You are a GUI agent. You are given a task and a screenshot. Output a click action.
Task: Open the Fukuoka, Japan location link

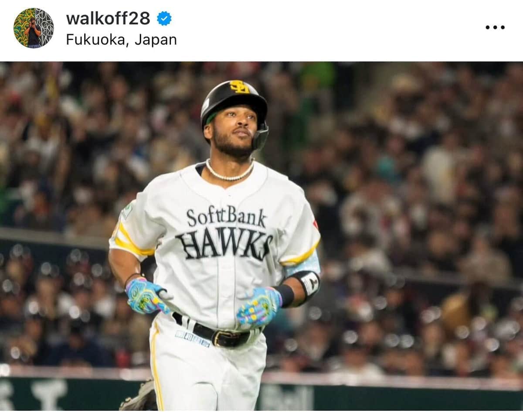pos(122,40)
